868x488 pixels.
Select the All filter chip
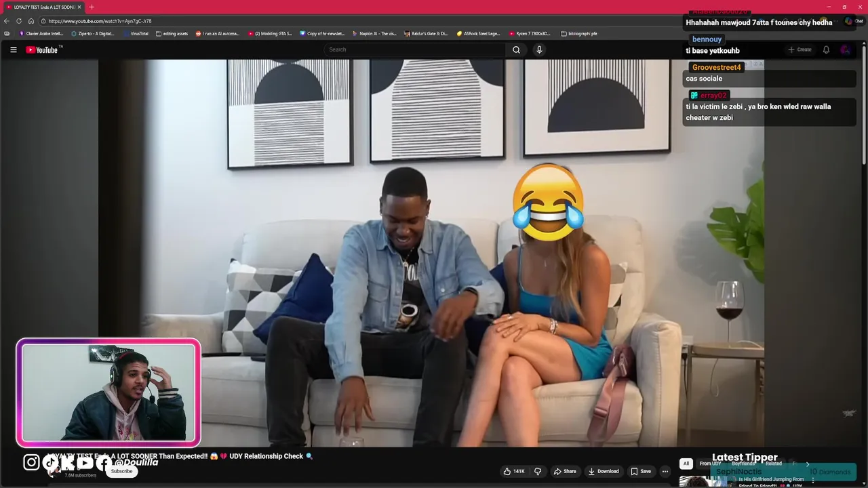(x=686, y=464)
